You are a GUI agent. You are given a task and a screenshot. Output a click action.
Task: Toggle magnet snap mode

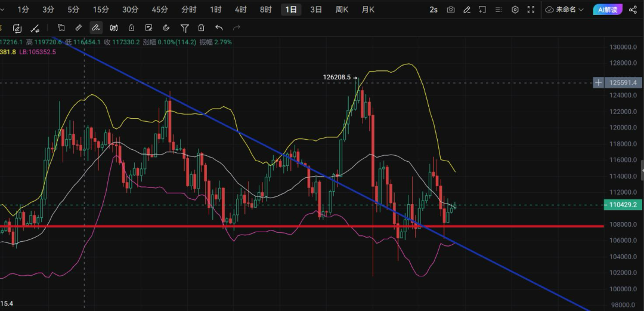tap(166, 28)
